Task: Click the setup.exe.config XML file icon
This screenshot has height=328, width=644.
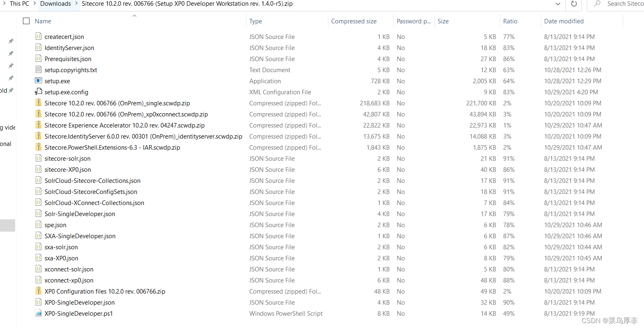Action: (x=38, y=91)
